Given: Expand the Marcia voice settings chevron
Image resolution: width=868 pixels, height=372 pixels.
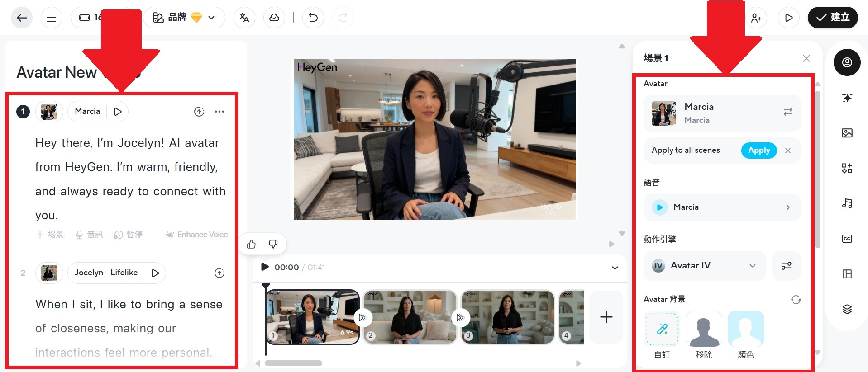Looking at the screenshot, I should [x=788, y=207].
